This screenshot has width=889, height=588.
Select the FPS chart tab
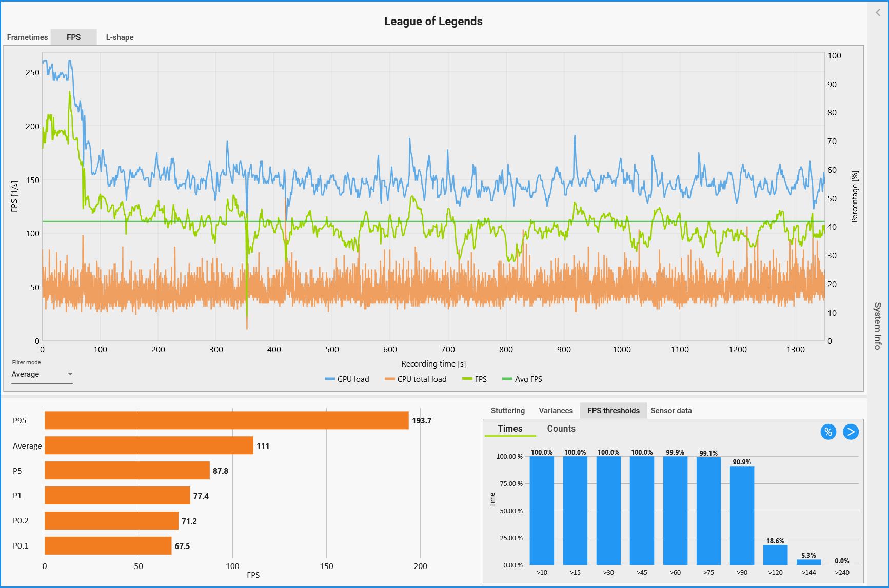[73, 37]
